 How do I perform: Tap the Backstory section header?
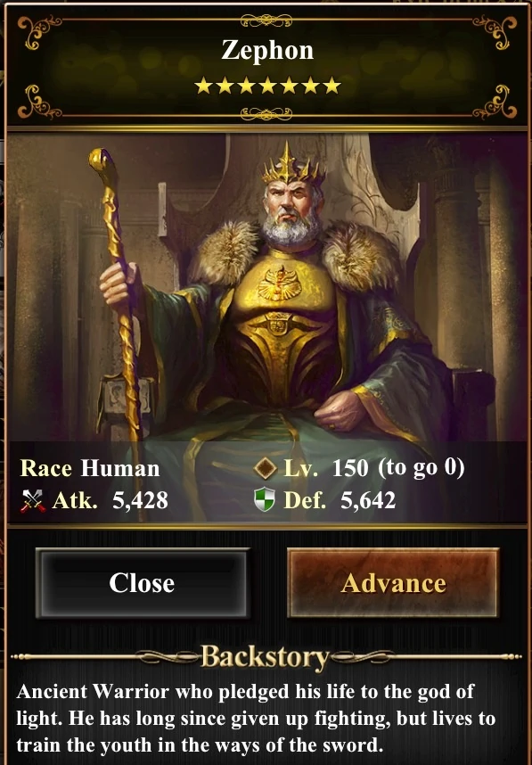[266, 657]
